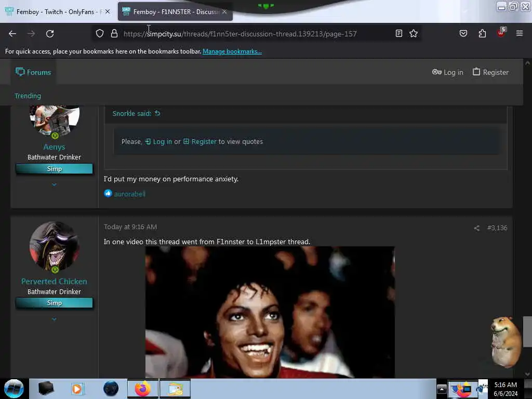The width and height of the screenshot is (532, 399).
Task: Expand Perverted Chicken user details chevron
Action: 54,319
